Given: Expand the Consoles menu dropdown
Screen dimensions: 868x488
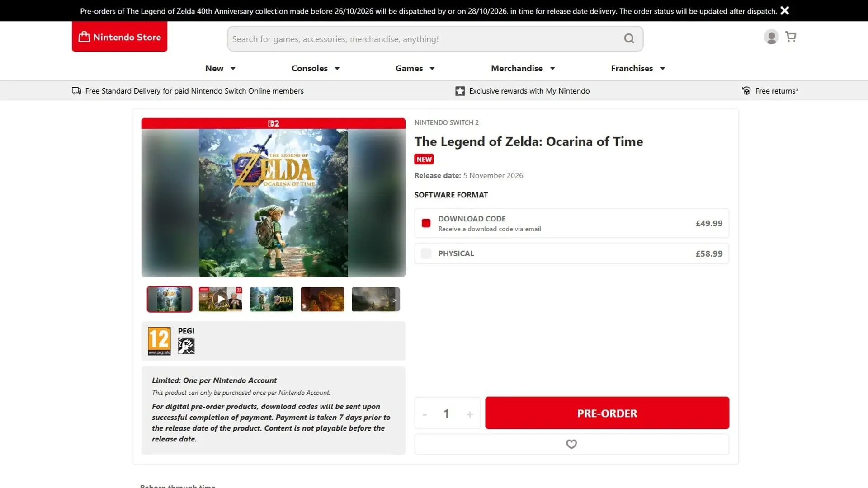Looking at the screenshot, I should click(x=316, y=68).
